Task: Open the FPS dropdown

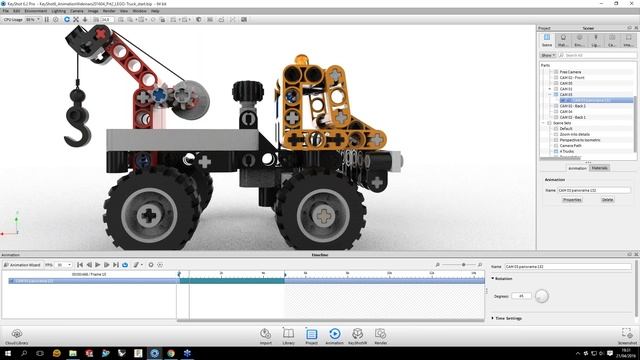Action: coord(64,265)
